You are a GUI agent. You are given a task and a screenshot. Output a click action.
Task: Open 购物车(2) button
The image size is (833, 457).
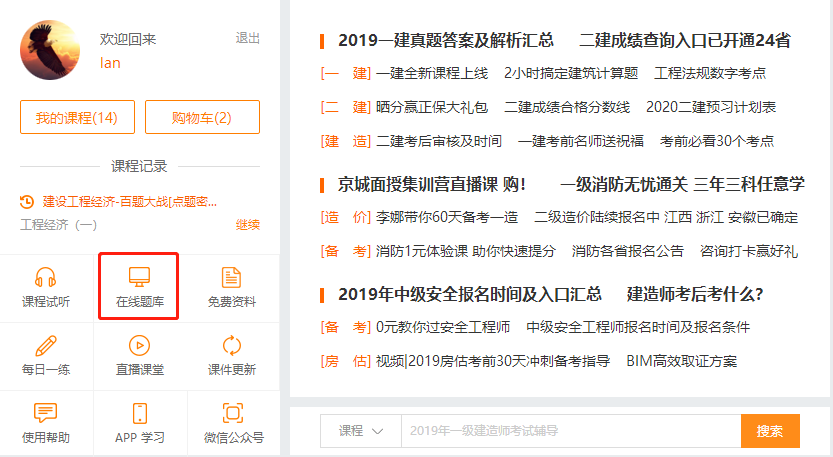coord(202,118)
